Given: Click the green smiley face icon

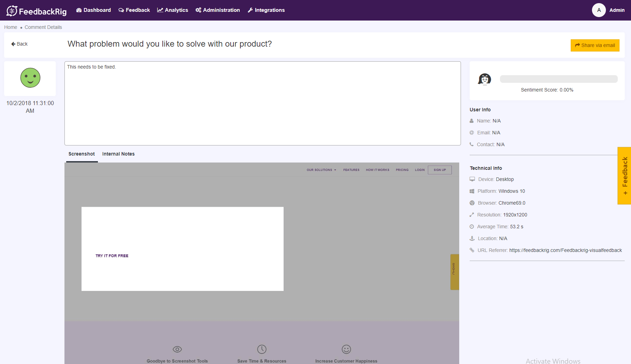Looking at the screenshot, I should pyautogui.click(x=30, y=78).
